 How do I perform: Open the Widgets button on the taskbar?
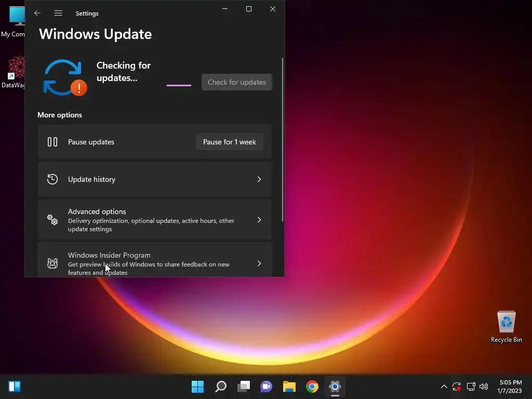pos(15,387)
